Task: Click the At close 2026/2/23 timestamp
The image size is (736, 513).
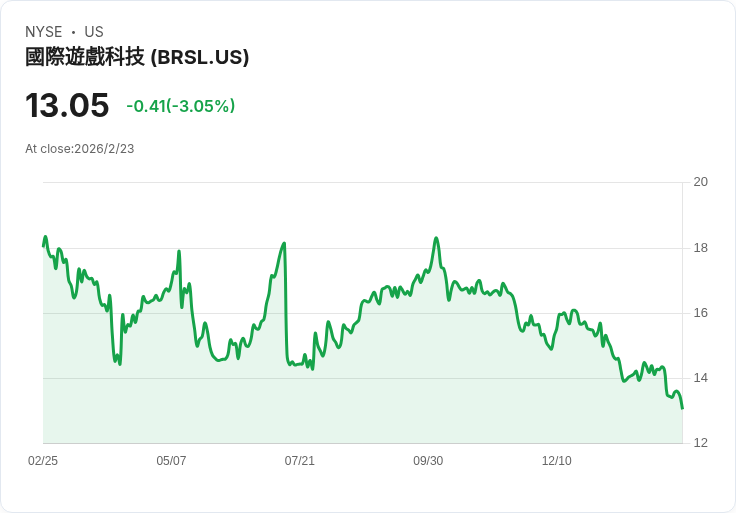Action: pyautogui.click(x=80, y=149)
